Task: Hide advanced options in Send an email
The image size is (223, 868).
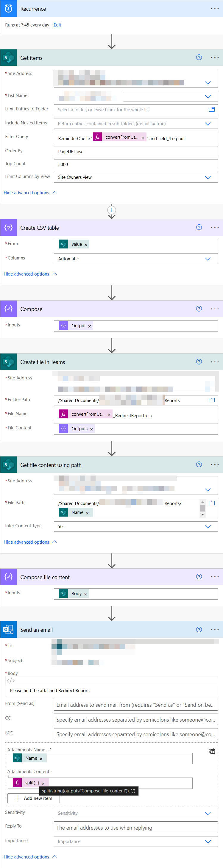Action: point(30,857)
